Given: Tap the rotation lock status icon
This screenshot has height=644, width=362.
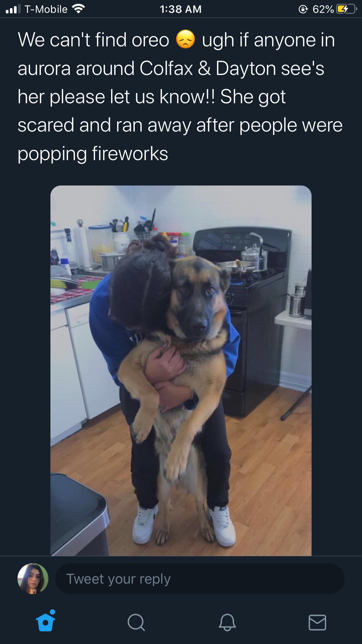Looking at the screenshot, I should (x=303, y=10).
